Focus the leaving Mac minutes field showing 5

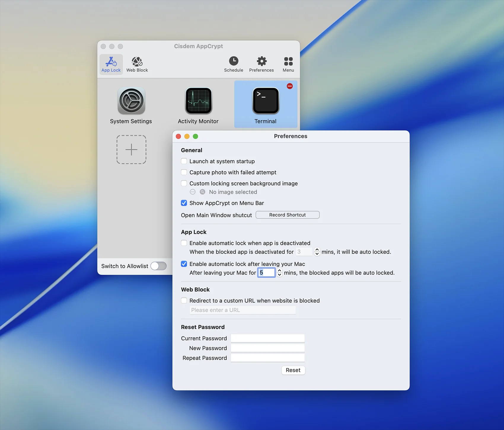point(267,273)
